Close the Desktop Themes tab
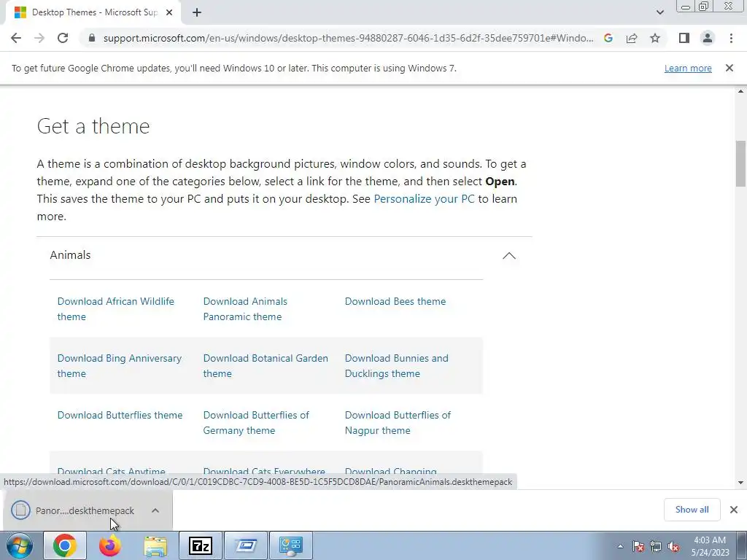 pos(169,12)
